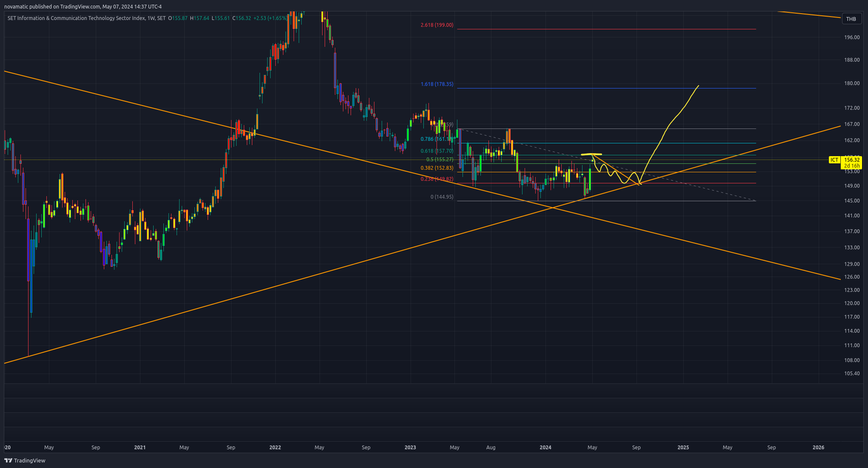Click the THB currency button
This screenshot has height=468, width=868.
point(851,19)
